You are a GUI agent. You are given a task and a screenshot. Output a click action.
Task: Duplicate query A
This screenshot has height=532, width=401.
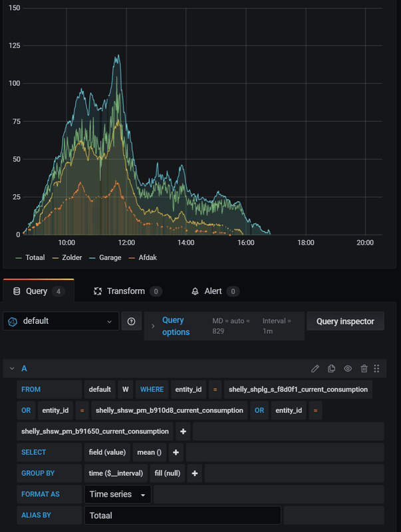pyautogui.click(x=332, y=368)
